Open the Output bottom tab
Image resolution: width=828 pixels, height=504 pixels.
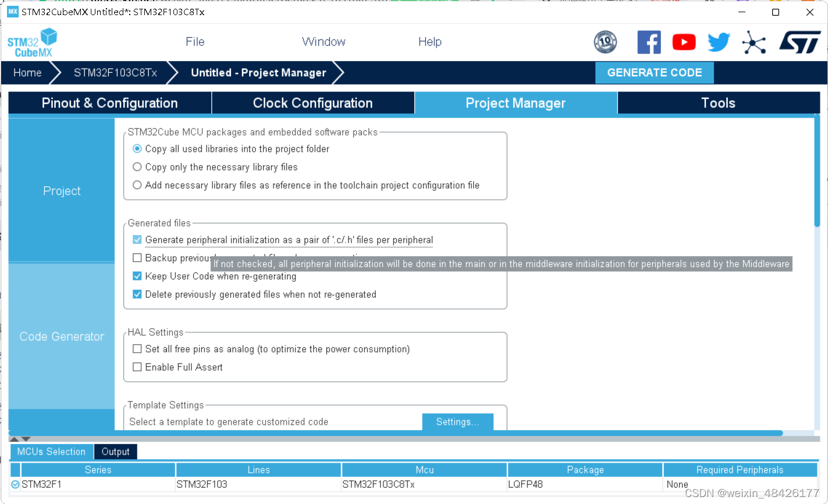tap(116, 452)
